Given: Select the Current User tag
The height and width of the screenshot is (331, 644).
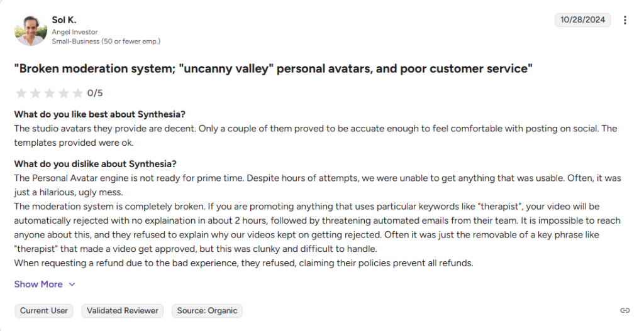Looking at the screenshot, I should click(44, 310).
